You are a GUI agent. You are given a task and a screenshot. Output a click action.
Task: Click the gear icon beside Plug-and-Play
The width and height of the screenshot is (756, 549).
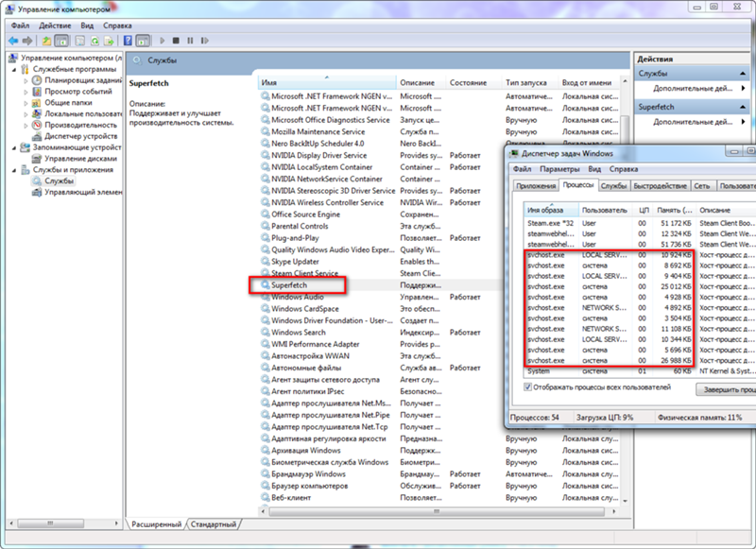(266, 237)
